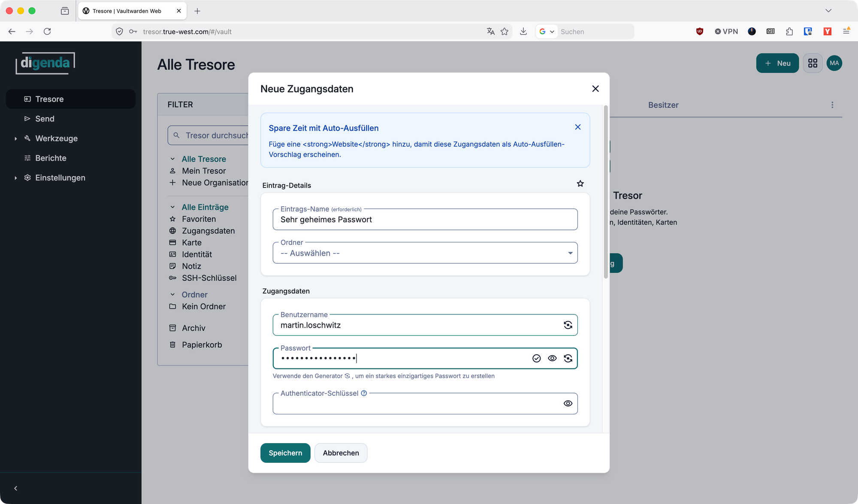Click the digenda logo

pyautogui.click(x=45, y=63)
